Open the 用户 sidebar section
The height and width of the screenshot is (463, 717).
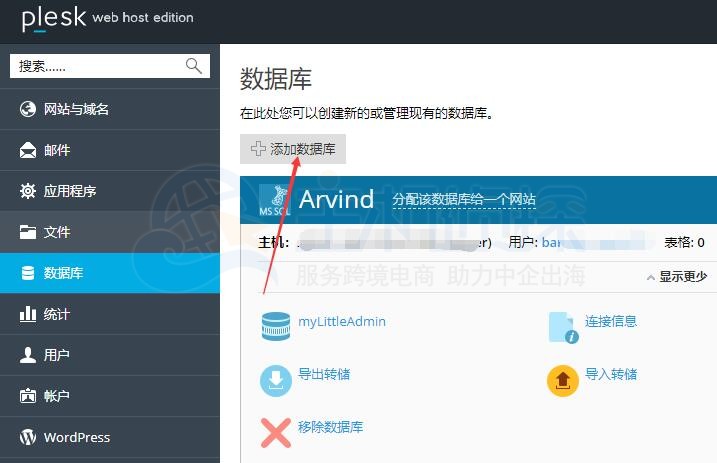click(x=110, y=355)
